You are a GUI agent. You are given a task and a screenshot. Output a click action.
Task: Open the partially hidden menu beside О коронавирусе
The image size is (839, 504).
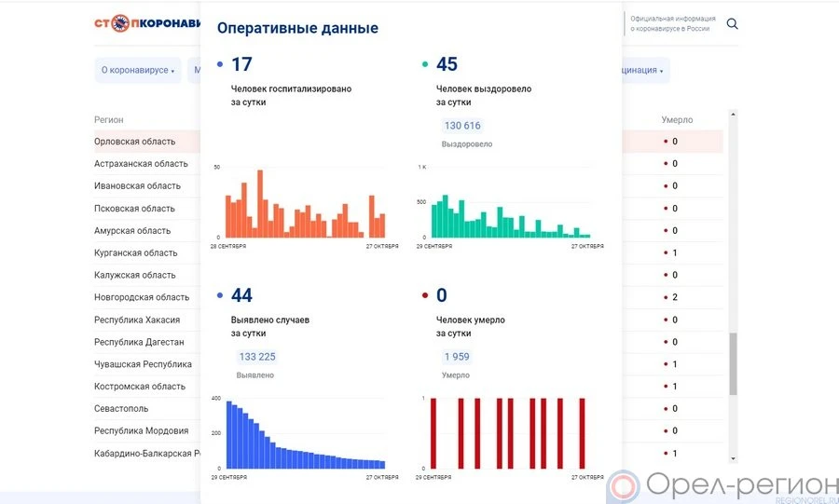point(196,71)
